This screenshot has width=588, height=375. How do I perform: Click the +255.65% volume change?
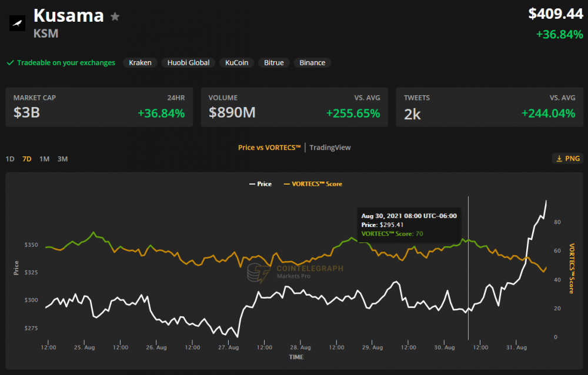pos(353,113)
